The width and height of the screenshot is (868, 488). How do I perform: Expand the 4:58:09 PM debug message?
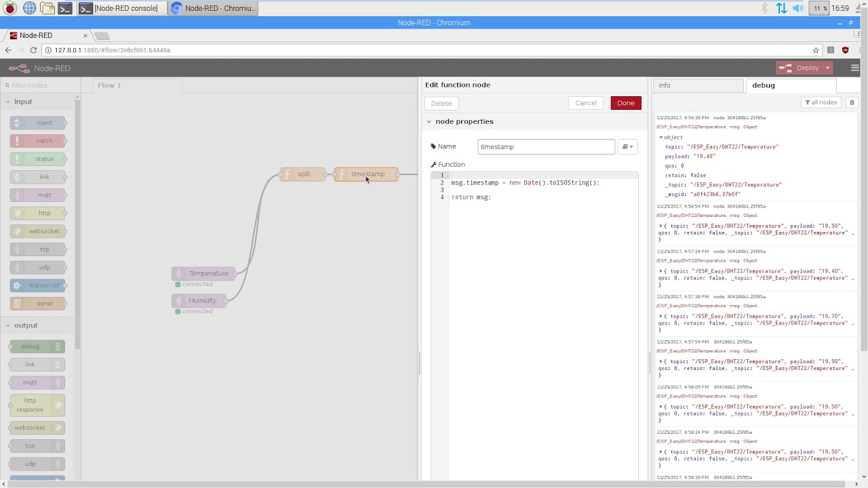[x=661, y=407]
